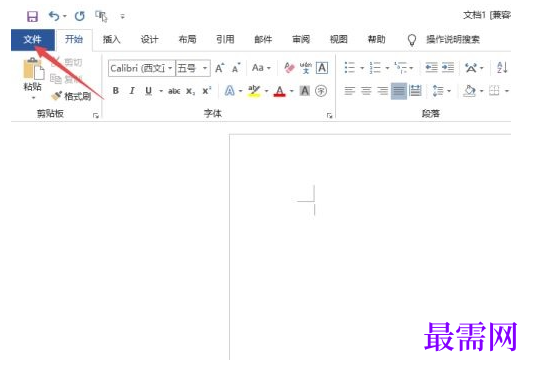Viewport: 536px width, 368px height.
Task: Align text left
Action: [349, 91]
